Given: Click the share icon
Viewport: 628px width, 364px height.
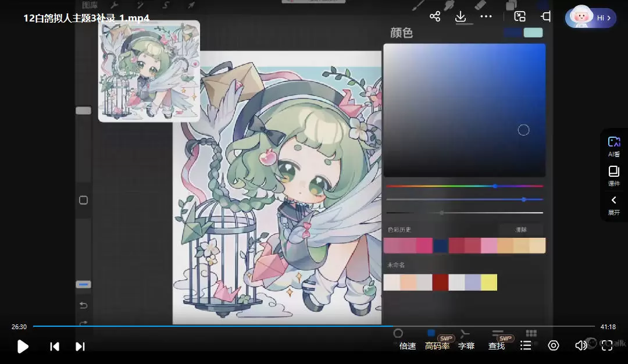Looking at the screenshot, I should [435, 16].
